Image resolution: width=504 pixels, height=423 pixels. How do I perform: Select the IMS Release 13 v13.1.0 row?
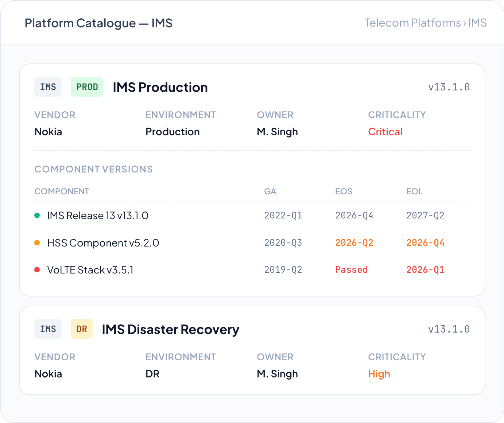tap(252, 216)
